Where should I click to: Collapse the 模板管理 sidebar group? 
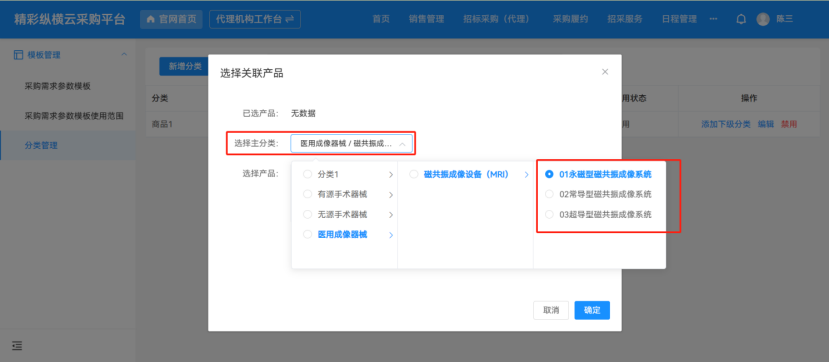click(x=124, y=54)
